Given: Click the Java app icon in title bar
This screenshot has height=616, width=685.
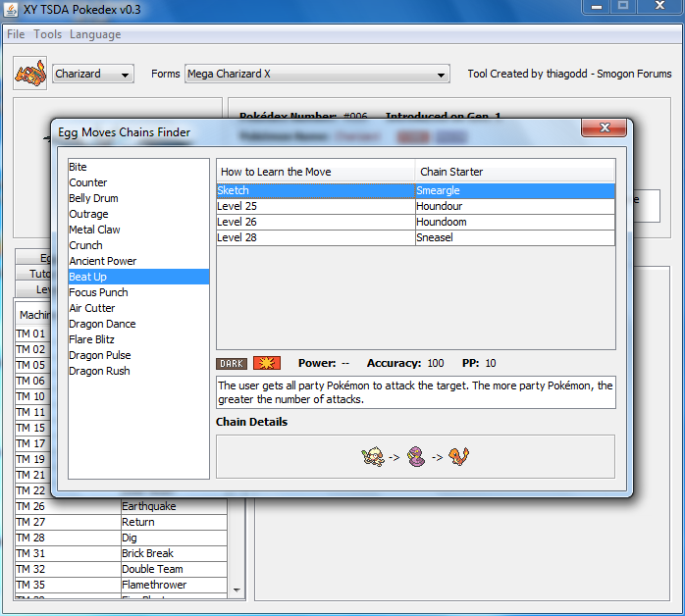Looking at the screenshot, I should 11,9.
